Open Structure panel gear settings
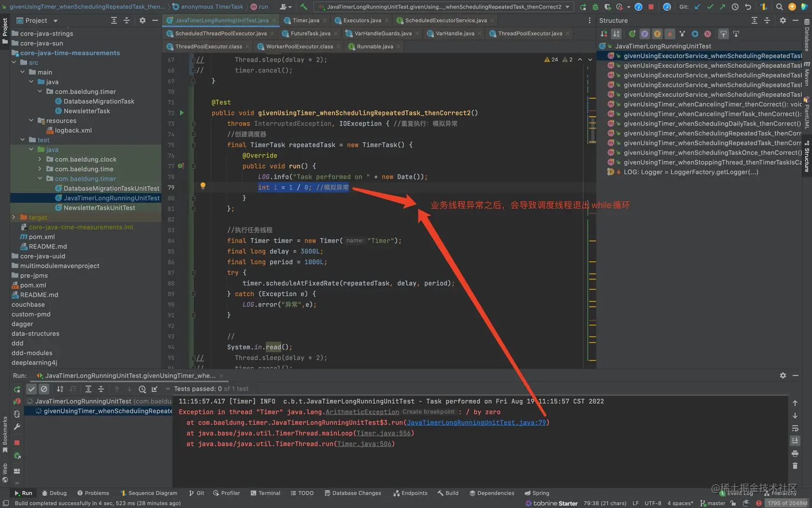812x508 pixels. coord(782,20)
